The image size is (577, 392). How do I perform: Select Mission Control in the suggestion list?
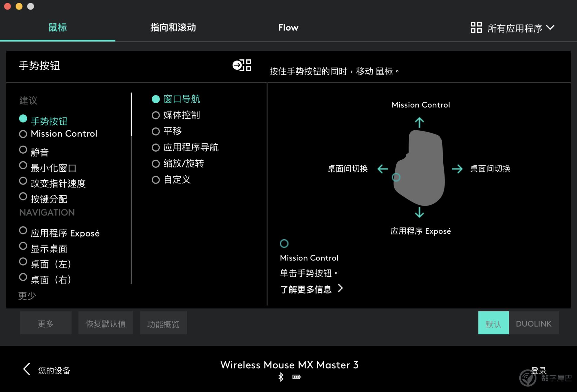point(58,134)
